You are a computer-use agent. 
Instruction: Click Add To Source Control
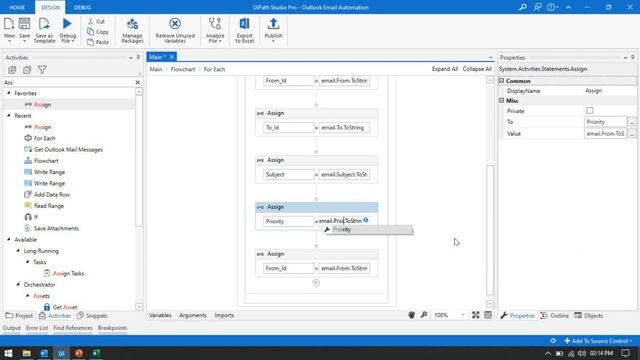click(598, 341)
